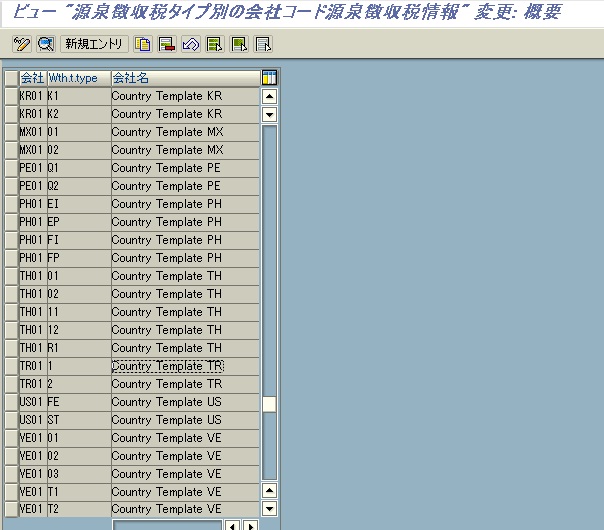Click the delete row icon
The height and width of the screenshot is (530, 604).
pyautogui.click(x=167, y=44)
